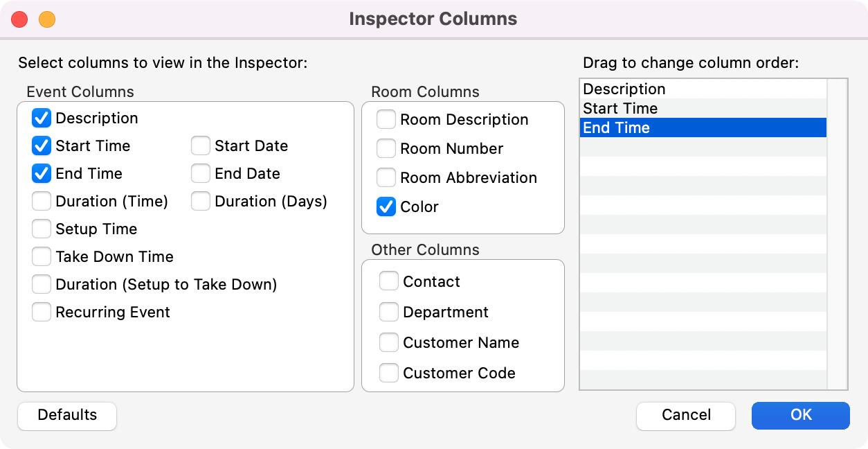This screenshot has width=868, height=449.
Task: Disable the Start Time column checkbox
Action: click(42, 146)
